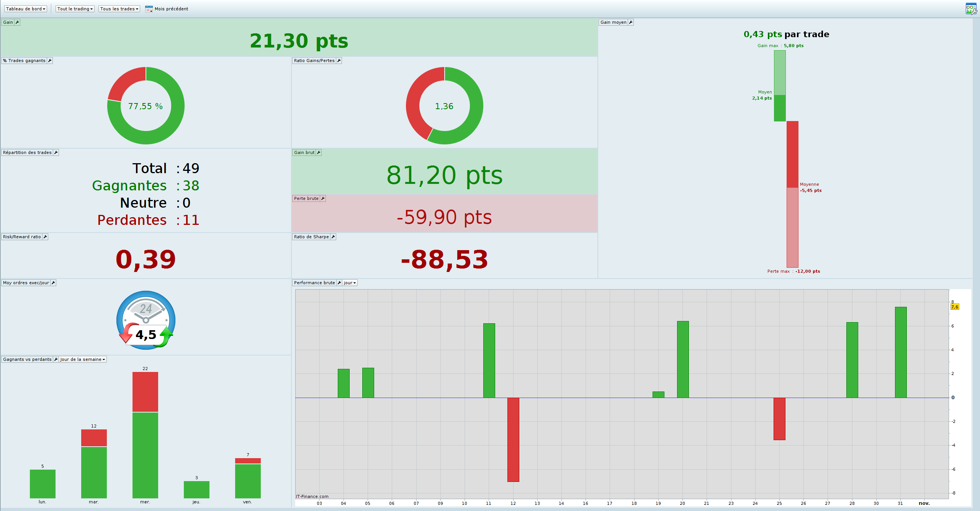Image resolution: width=980 pixels, height=511 pixels.
Task: Open Risk/Reward ratio wrench settings
Action: coord(45,237)
